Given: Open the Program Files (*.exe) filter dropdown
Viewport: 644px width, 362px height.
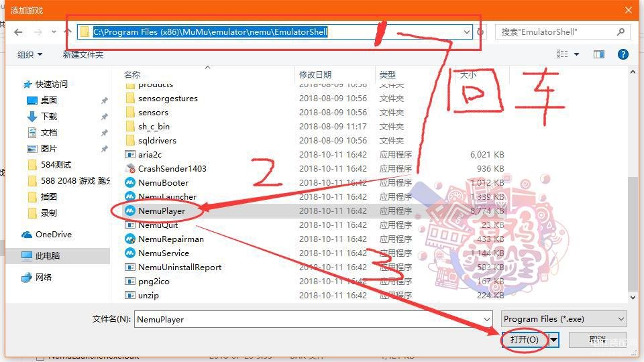Looking at the screenshot, I should (x=563, y=319).
